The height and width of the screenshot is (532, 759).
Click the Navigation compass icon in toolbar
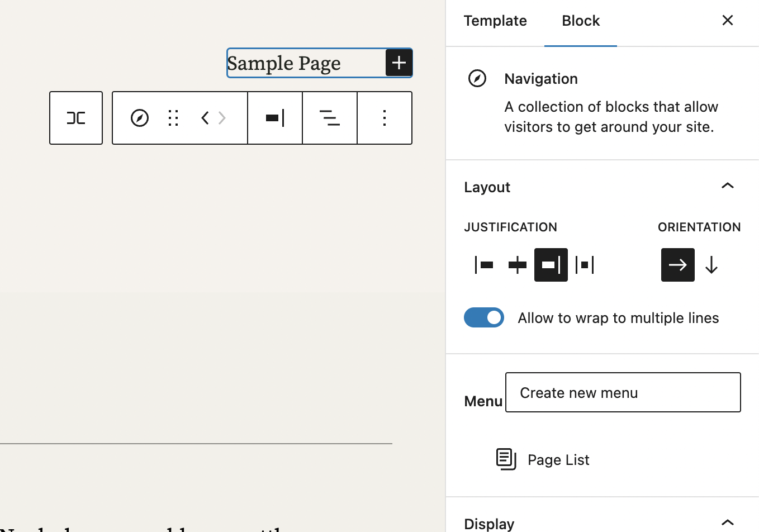coord(140,118)
